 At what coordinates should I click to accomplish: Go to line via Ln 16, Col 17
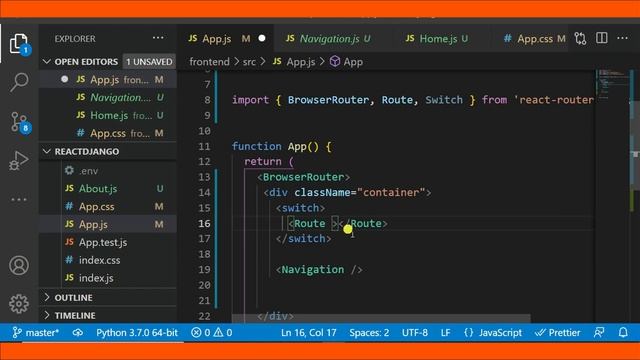(x=309, y=333)
